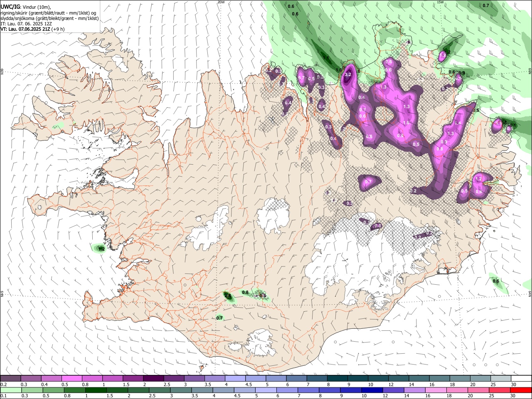Click the deep blue 10 swatch in the bottom legend row

tap(371, 390)
